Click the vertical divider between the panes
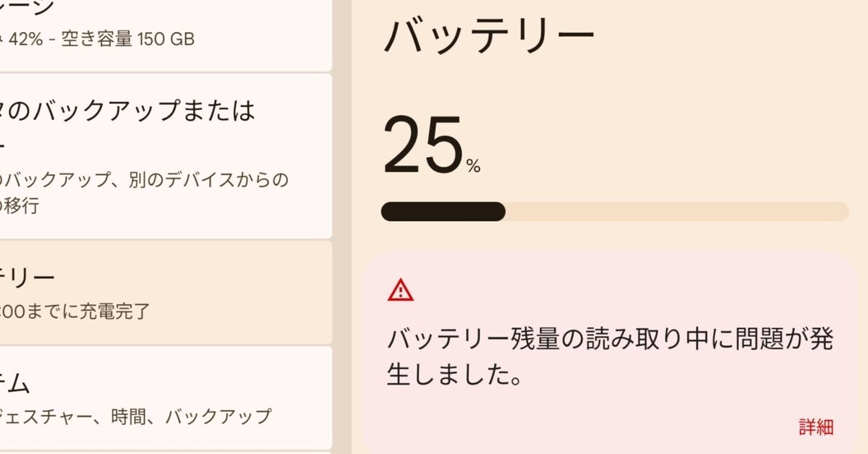Viewport: 868px width, 454px height. pyautogui.click(x=342, y=227)
